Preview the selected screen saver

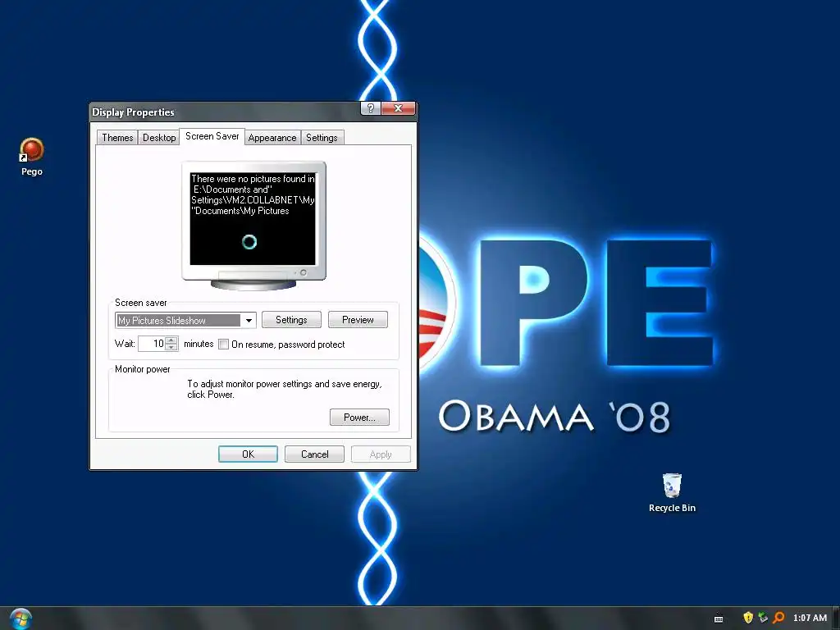tap(358, 320)
